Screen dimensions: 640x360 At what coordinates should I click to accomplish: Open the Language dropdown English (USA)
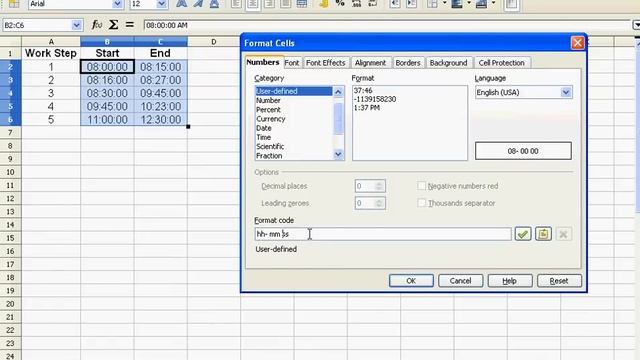(x=566, y=92)
